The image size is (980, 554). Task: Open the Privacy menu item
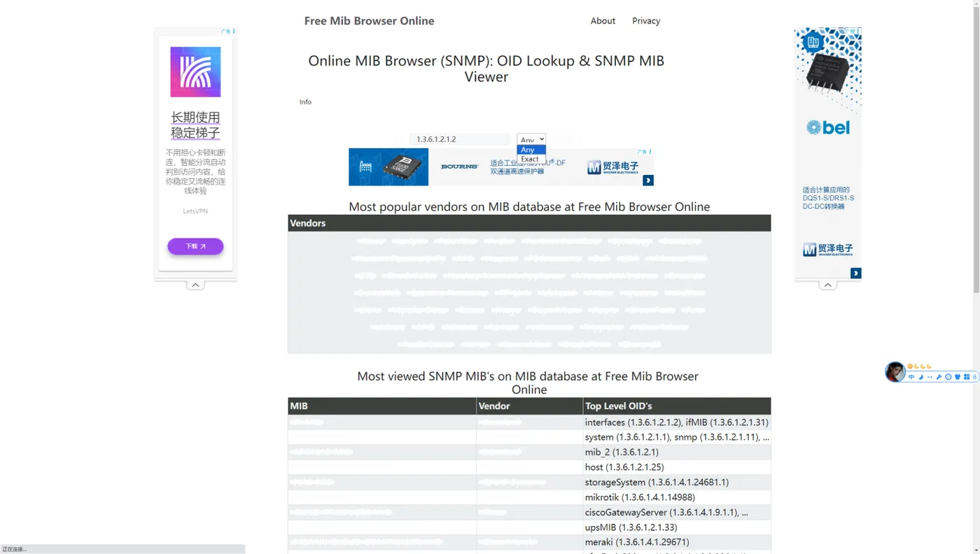646,21
